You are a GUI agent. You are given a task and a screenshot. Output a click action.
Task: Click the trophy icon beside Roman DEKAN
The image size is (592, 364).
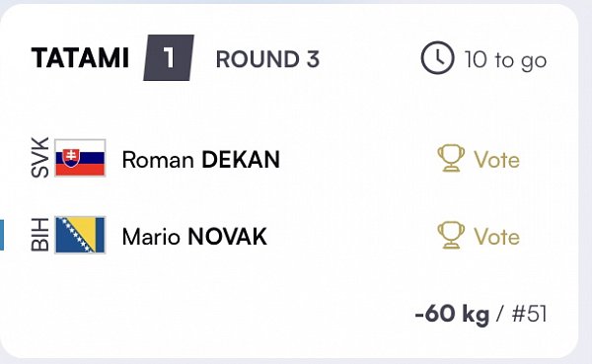click(451, 158)
